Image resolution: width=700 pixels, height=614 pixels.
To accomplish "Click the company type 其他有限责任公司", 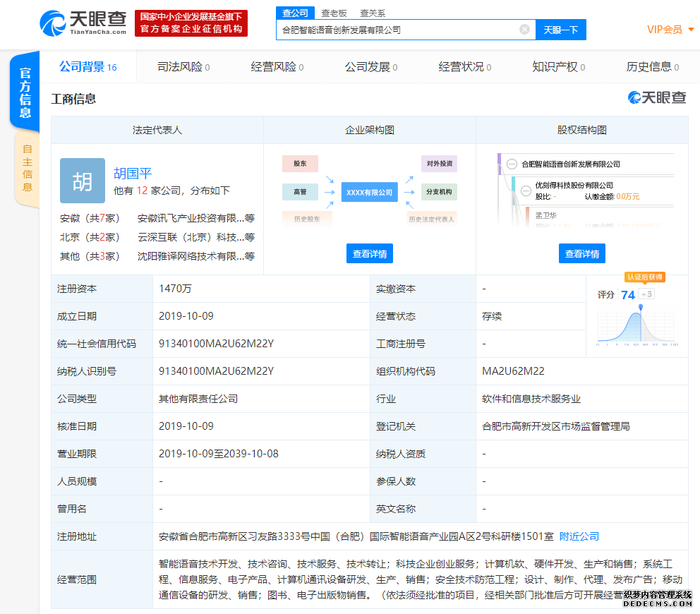I will tap(198, 399).
